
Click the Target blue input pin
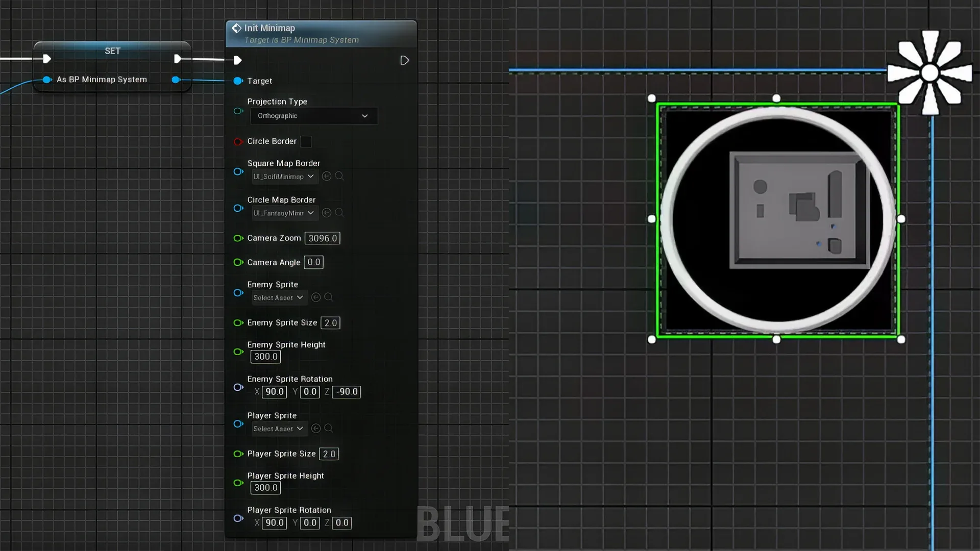tap(238, 81)
